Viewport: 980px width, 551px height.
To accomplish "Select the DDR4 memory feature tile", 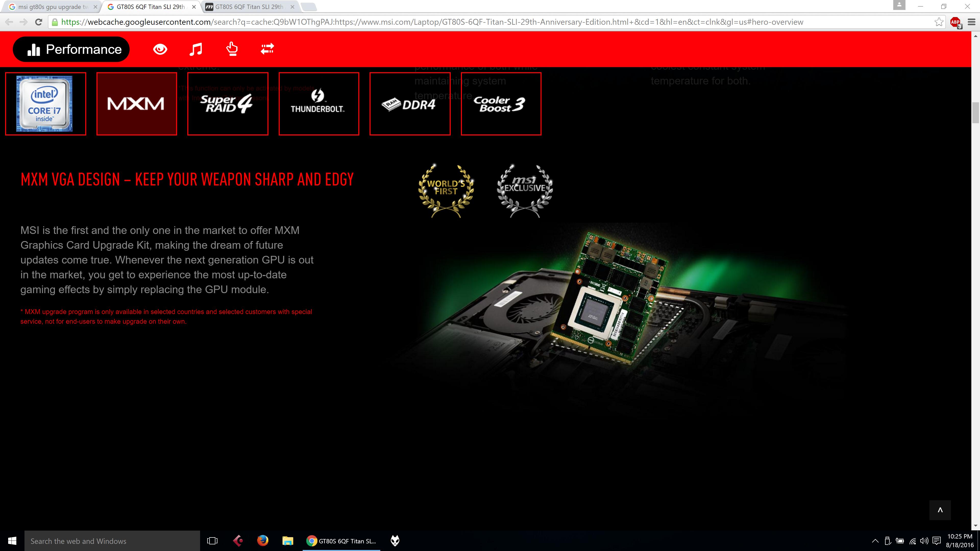I will coord(410,104).
